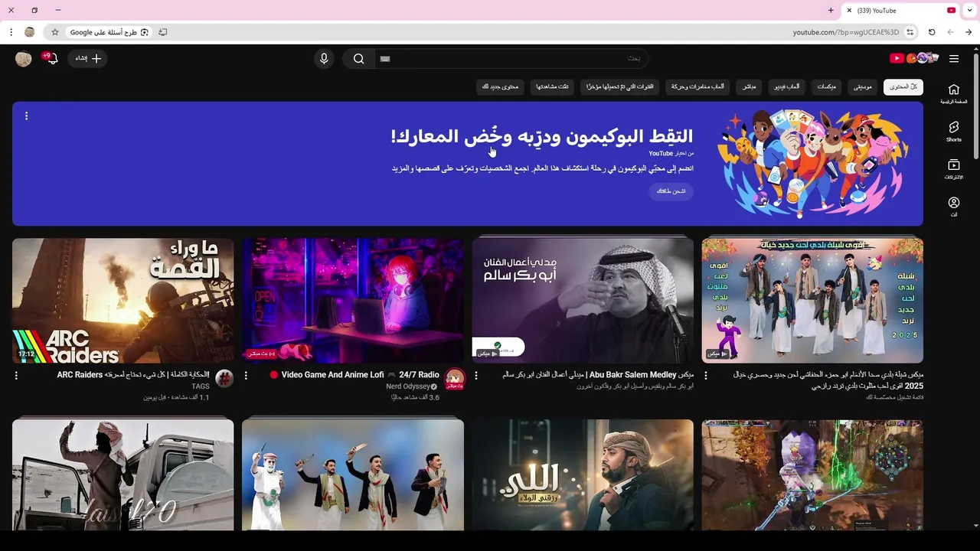The width and height of the screenshot is (980, 551).
Task: Click the Nerd Odyssey channel avatar
Action: 455,379
